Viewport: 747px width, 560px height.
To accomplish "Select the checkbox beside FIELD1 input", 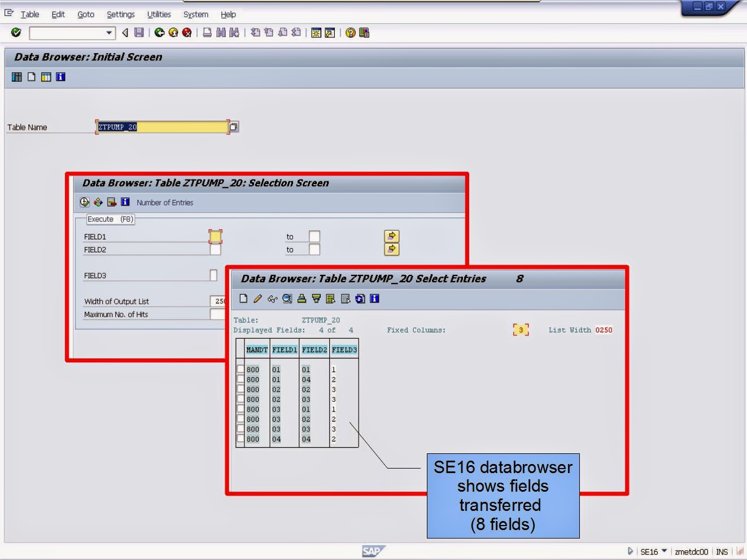I will (x=215, y=236).
